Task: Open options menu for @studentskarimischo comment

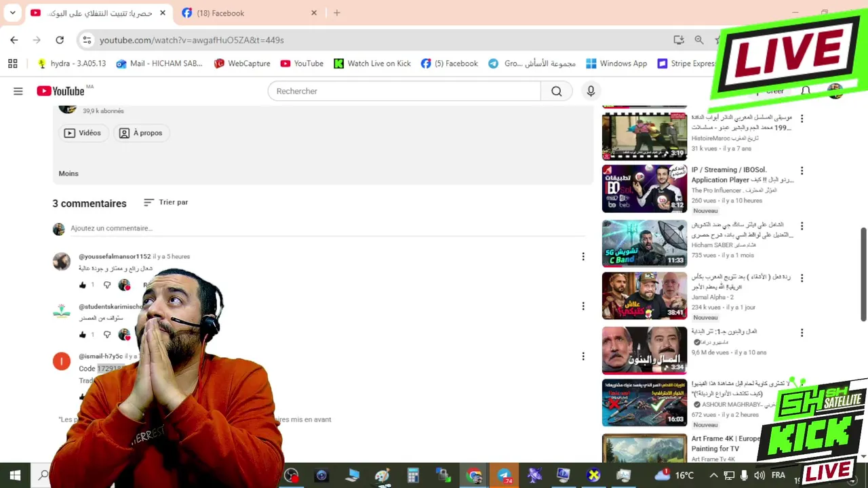Action: pos(583,306)
